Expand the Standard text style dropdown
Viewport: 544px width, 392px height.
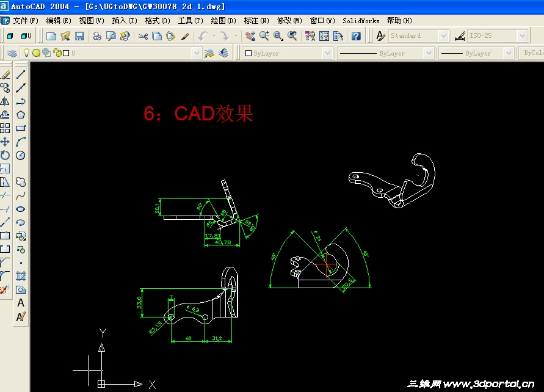(443, 36)
